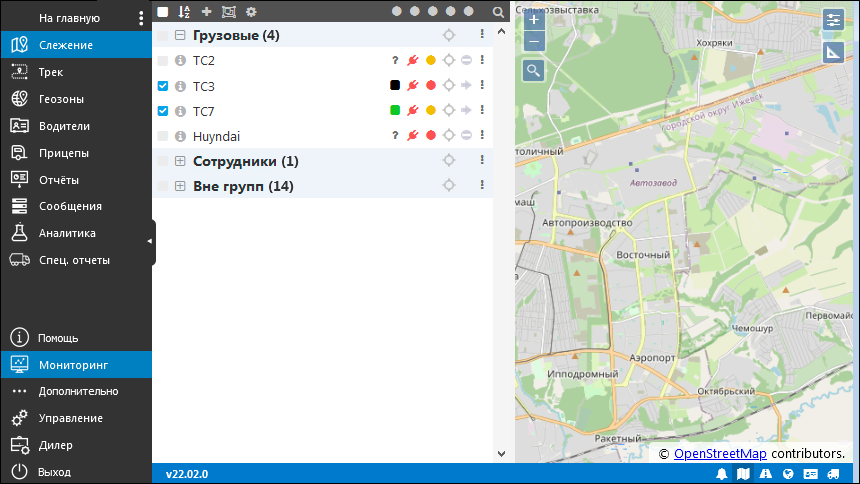
Task: Open list settings via the gear icon
Action: 251,12
